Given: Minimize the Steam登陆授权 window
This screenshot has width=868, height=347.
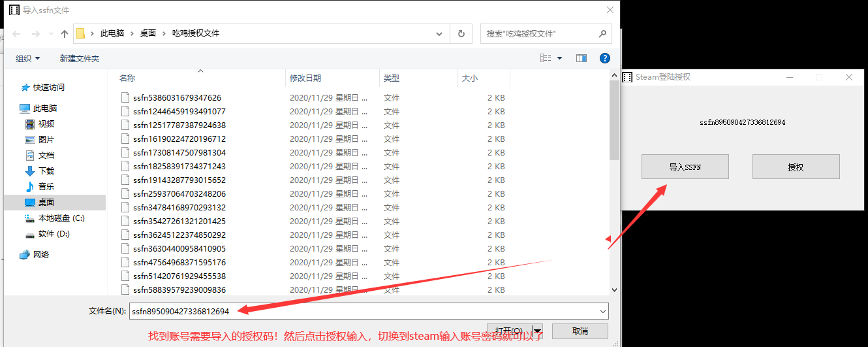Looking at the screenshot, I should click(x=790, y=77).
